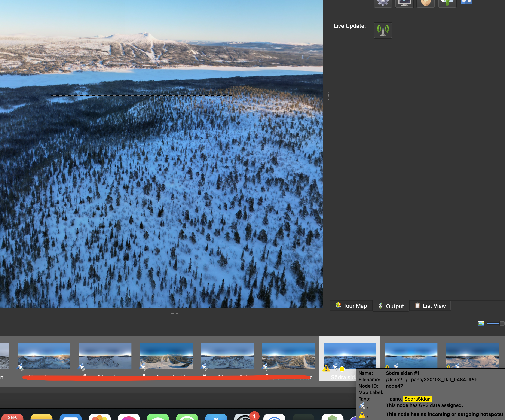Viewport: 505px width, 420px height.
Task: Click the cardboard box package icon
Action: click(x=426, y=3)
